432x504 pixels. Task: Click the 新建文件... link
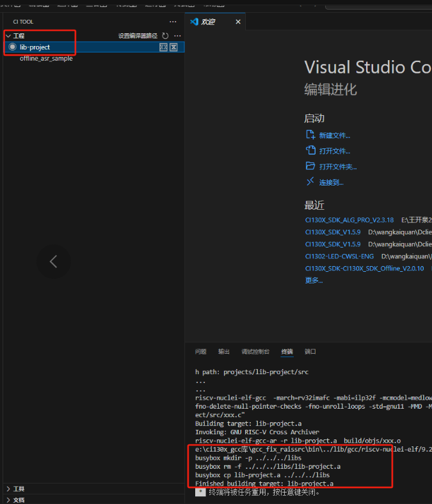coord(335,136)
